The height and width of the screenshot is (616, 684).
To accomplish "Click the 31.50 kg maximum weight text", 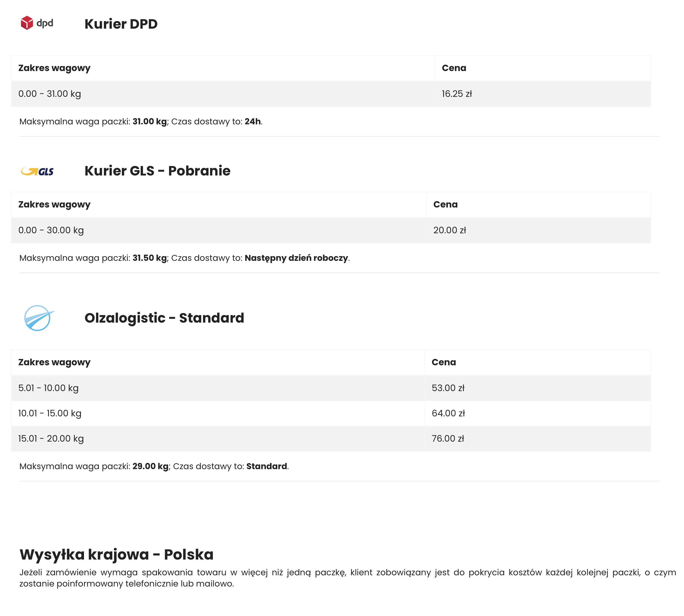I will (x=149, y=258).
